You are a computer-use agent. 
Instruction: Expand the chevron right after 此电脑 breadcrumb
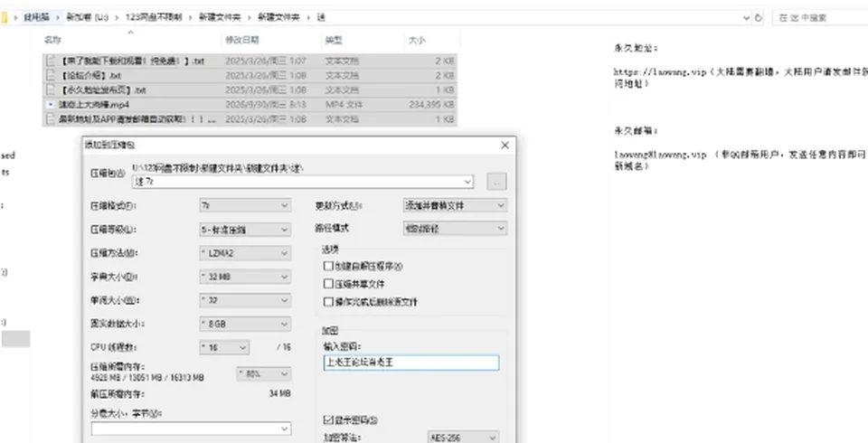(x=58, y=18)
